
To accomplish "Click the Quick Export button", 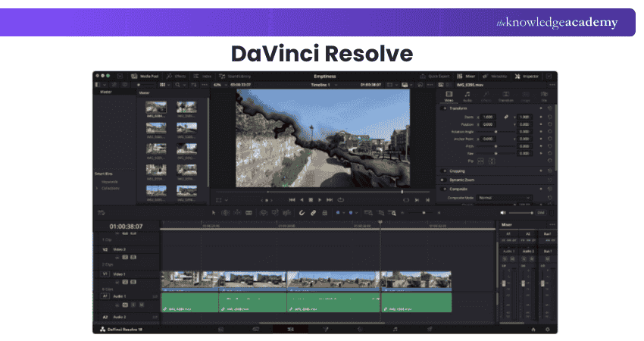I will tap(435, 76).
